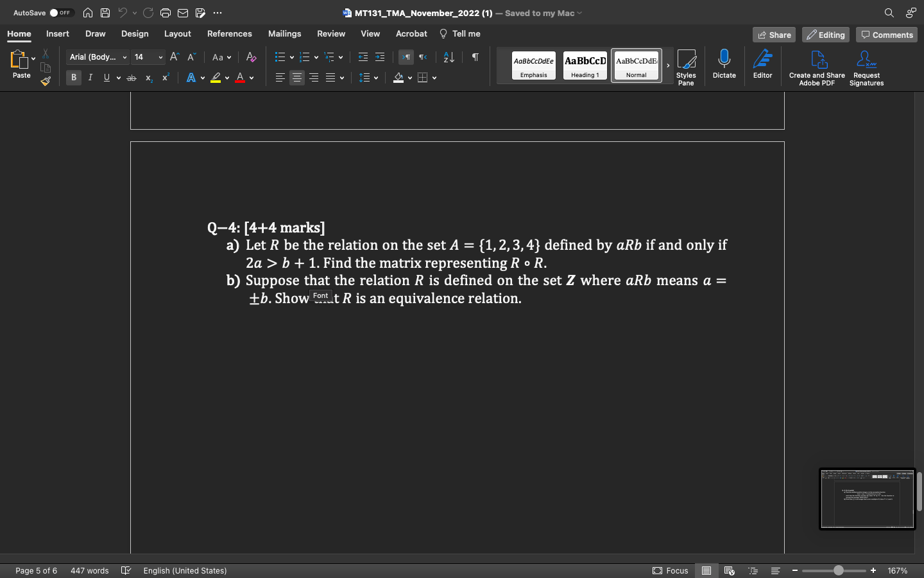This screenshot has height=578, width=924.
Task: Click Create and Share Adobe PDF
Action: point(817,68)
